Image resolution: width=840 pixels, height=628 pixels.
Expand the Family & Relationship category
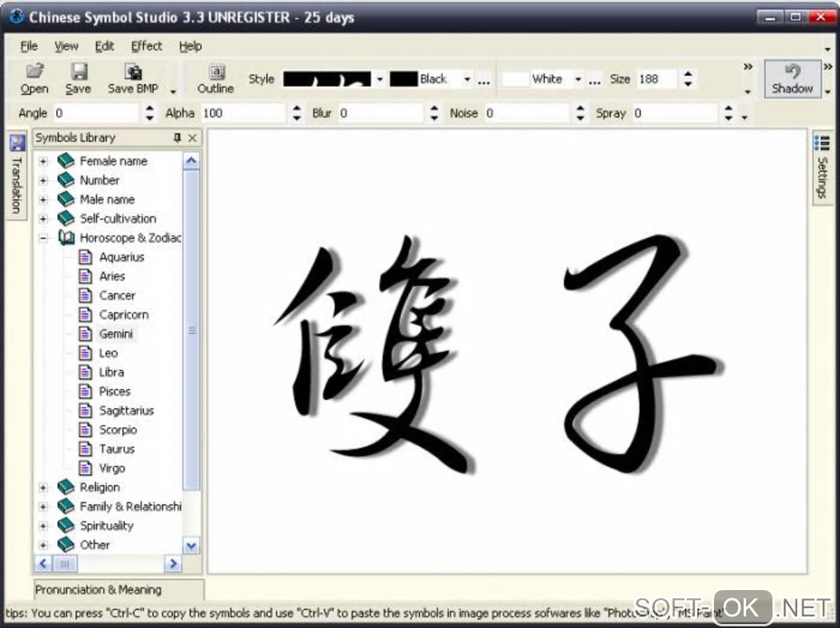tap(44, 507)
